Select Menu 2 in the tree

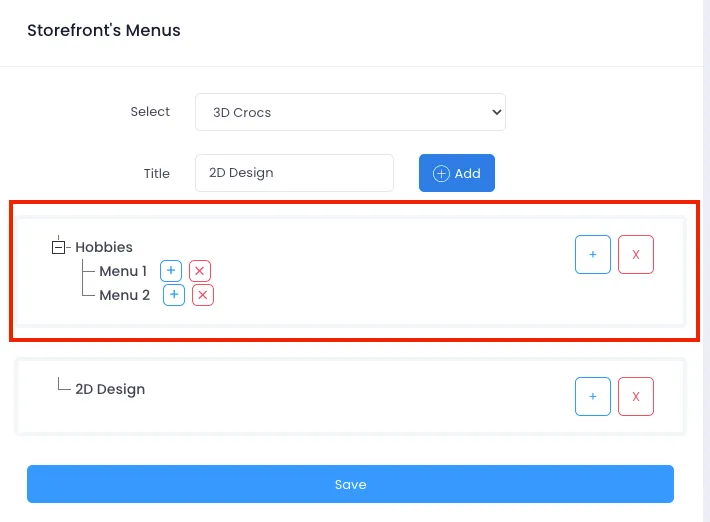tap(125, 295)
